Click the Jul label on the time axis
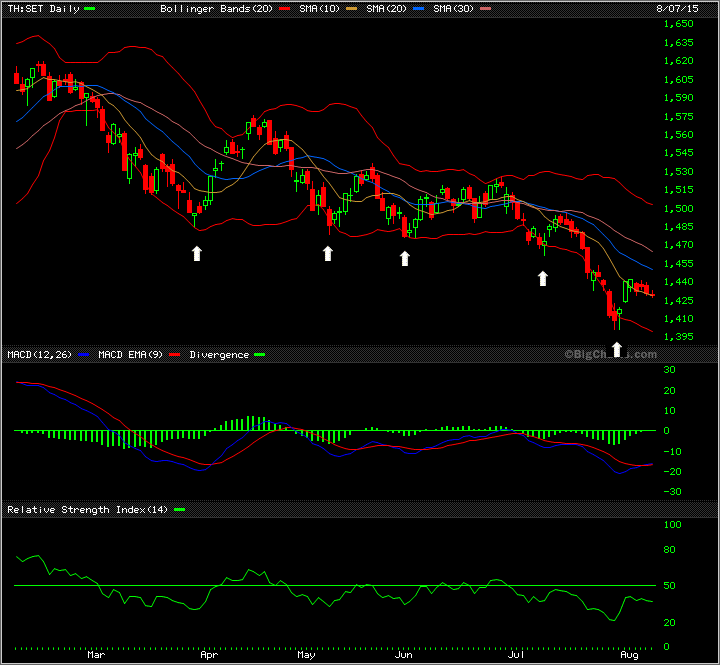The width and height of the screenshot is (720, 665). [x=516, y=654]
